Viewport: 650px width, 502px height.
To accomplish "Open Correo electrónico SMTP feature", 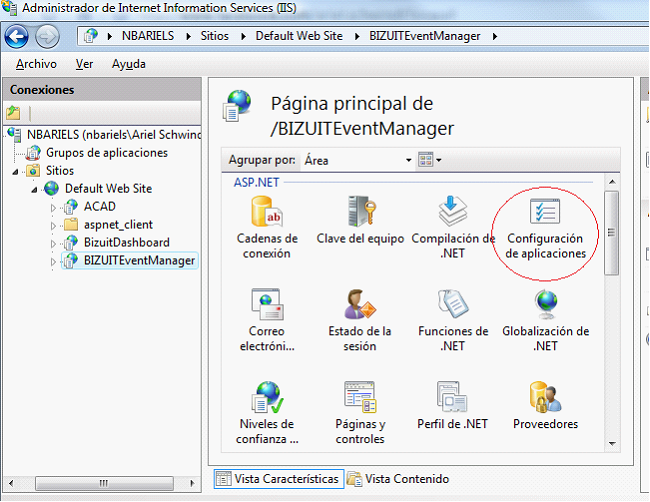I will pyautogui.click(x=267, y=320).
